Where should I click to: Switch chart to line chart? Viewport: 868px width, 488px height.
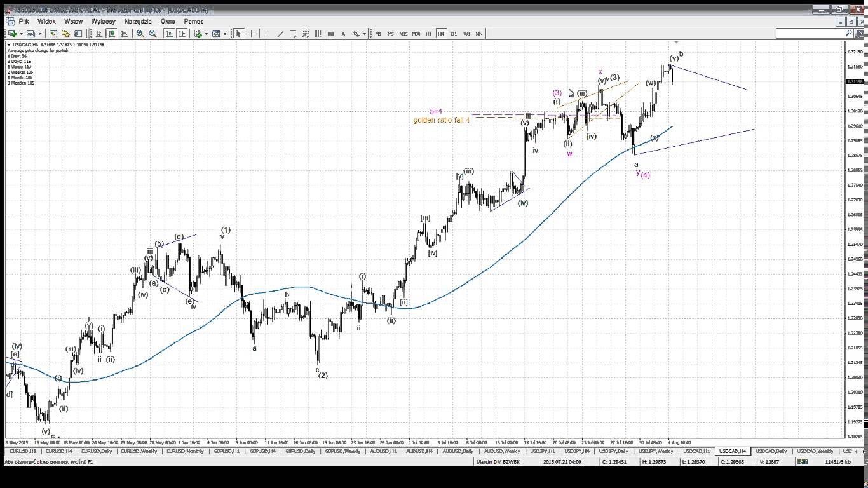coord(124,34)
